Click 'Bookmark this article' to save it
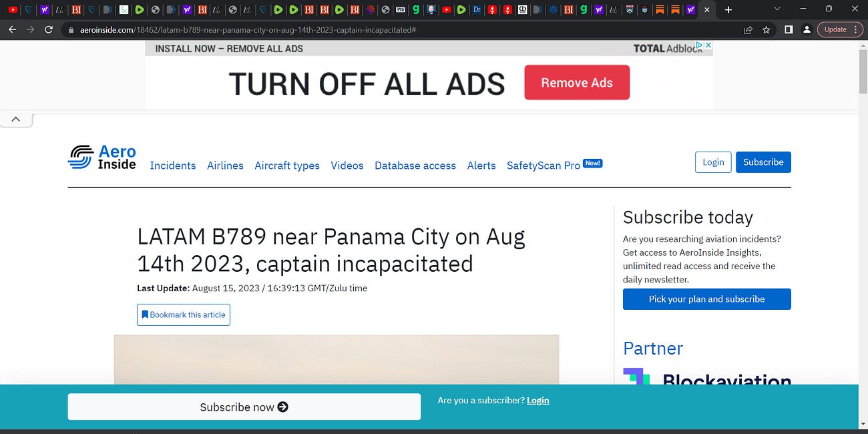 point(183,314)
